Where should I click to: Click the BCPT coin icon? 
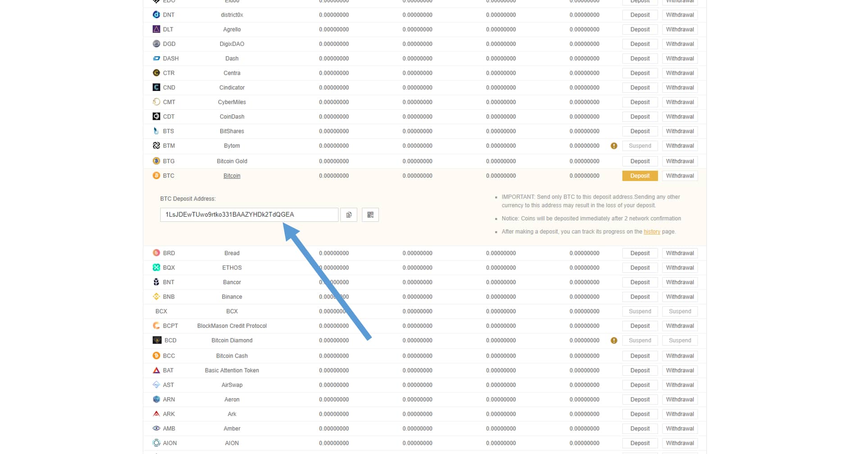[x=156, y=326]
